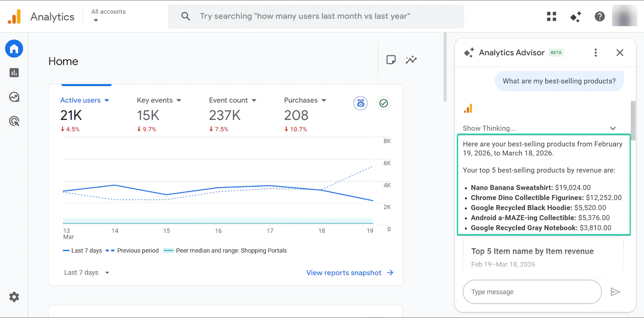Viewport: 644px width, 318px height.
Task: Open the account profile avatar
Action: 625,16
